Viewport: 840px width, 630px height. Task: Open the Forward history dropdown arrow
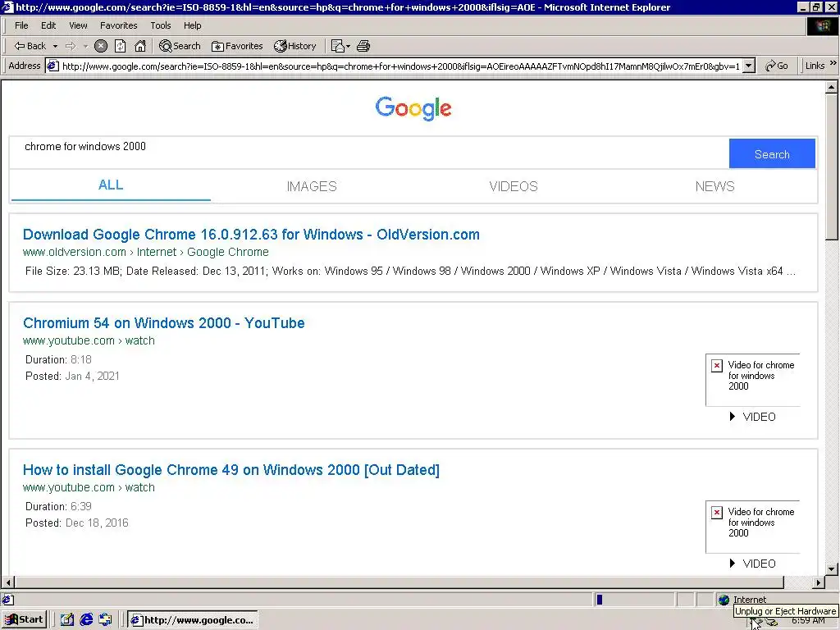pyautogui.click(x=85, y=46)
